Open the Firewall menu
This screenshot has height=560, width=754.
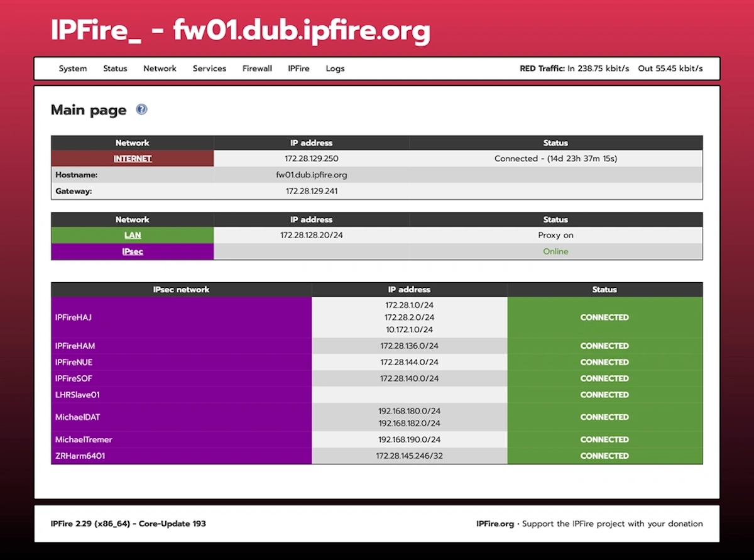pyautogui.click(x=257, y=69)
